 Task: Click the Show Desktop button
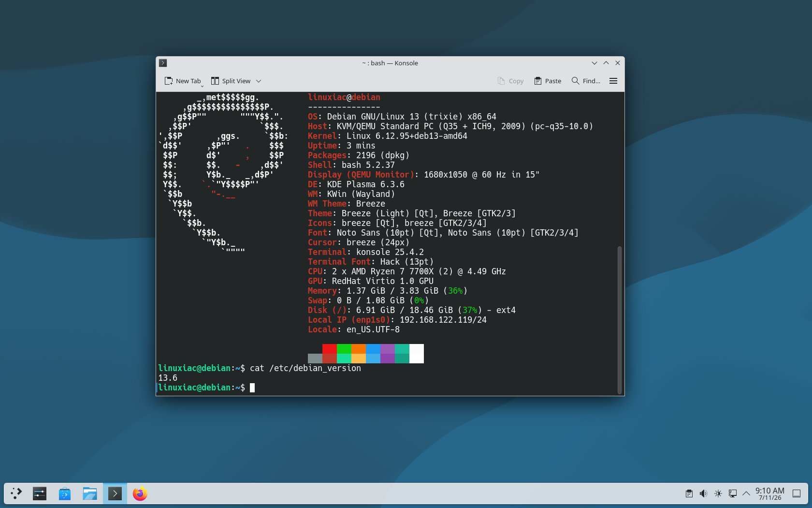797,493
